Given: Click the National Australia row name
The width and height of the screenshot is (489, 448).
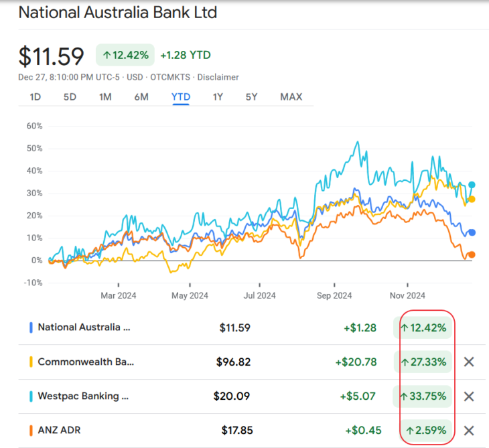Looking at the screenshot, I should click(x=84, y=327).
